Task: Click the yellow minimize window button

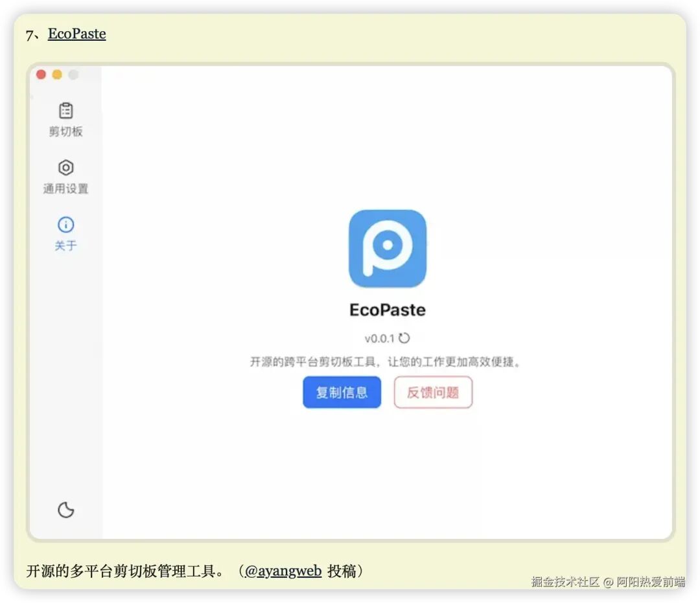Action: (x=57, y=74)
